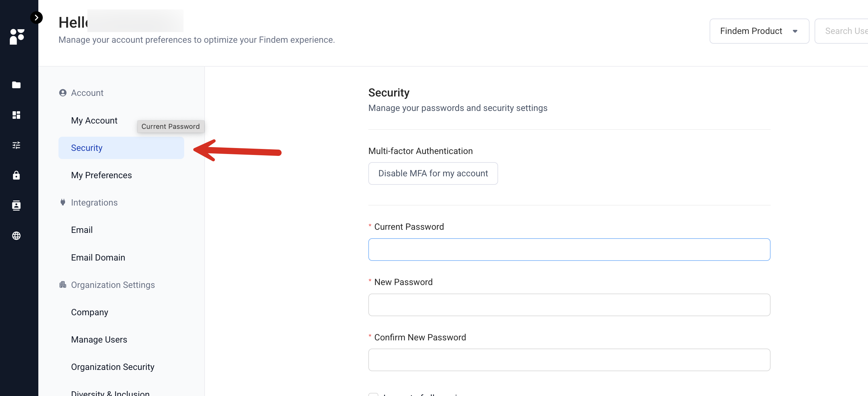Click the Account section heading
Image resolution: width=868 pixels, height=396 pixels.
[87, 93]
